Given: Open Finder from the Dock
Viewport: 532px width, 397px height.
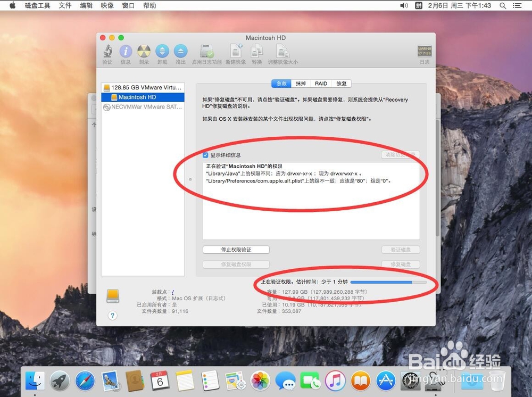Looking at the screenshot, I should click(35, 381).
